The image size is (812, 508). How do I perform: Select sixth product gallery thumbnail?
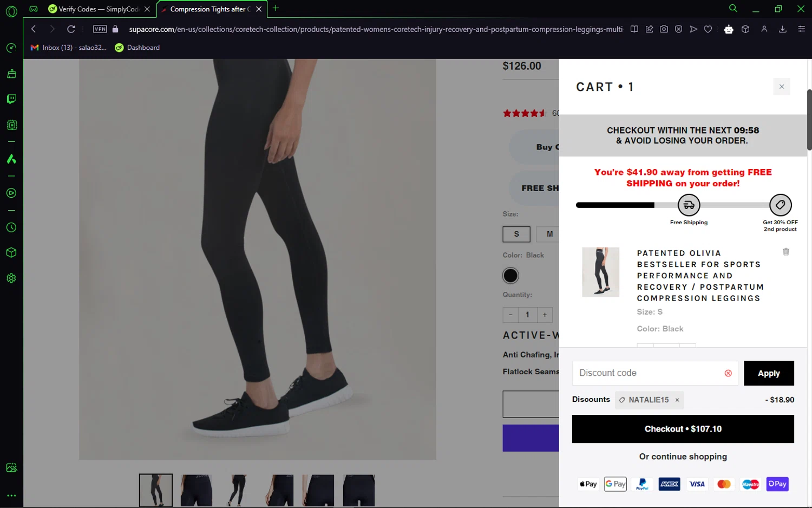(x=359, y=490)
